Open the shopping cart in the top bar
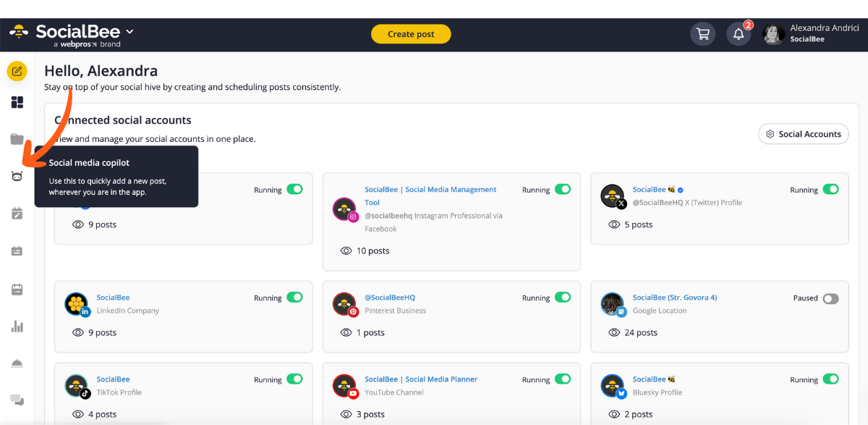The image size is (868, 425). (x=702, y=33)
